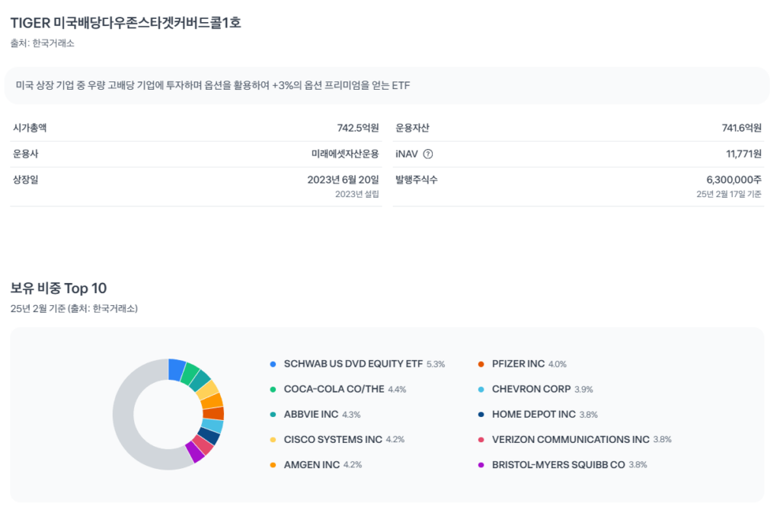Click the 미래에셋자산운용 manager name
The height and width of the screenshot is (532, 780).
(x=345, y=154)
